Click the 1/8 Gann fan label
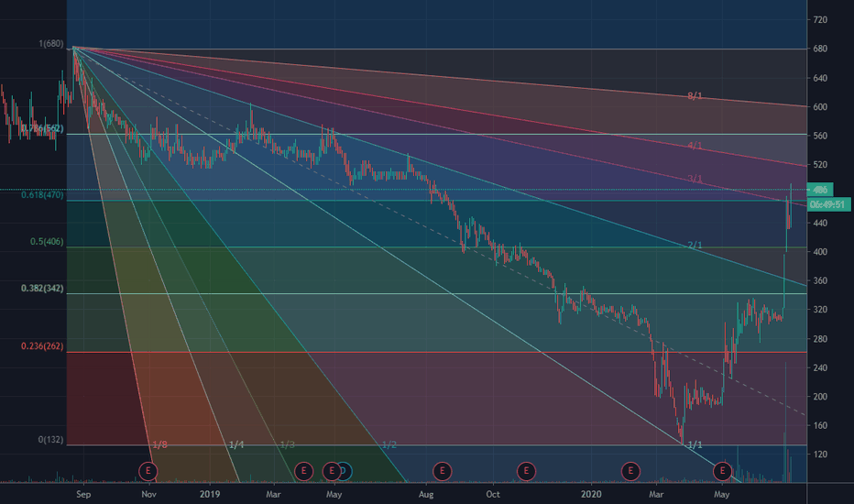Image resolution: width=854 pixels, height=504 pixels. tap(160, 445)
